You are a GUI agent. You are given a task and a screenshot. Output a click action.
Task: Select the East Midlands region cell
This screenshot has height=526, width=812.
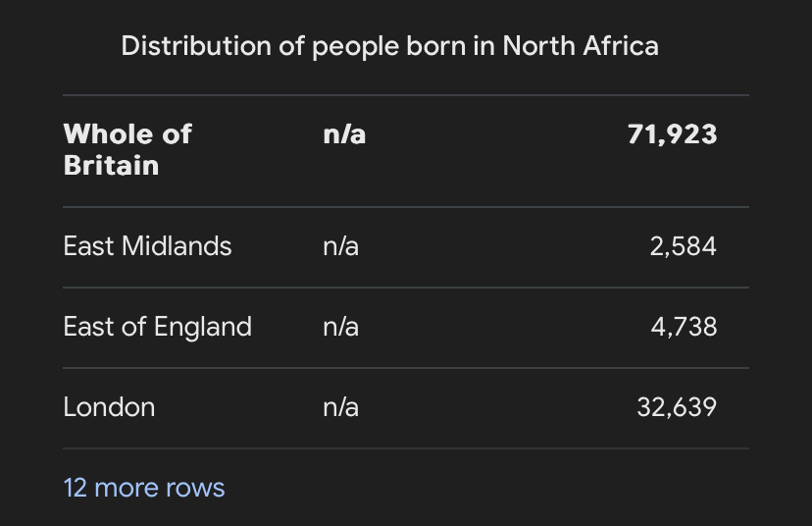(x=147, y=245)
